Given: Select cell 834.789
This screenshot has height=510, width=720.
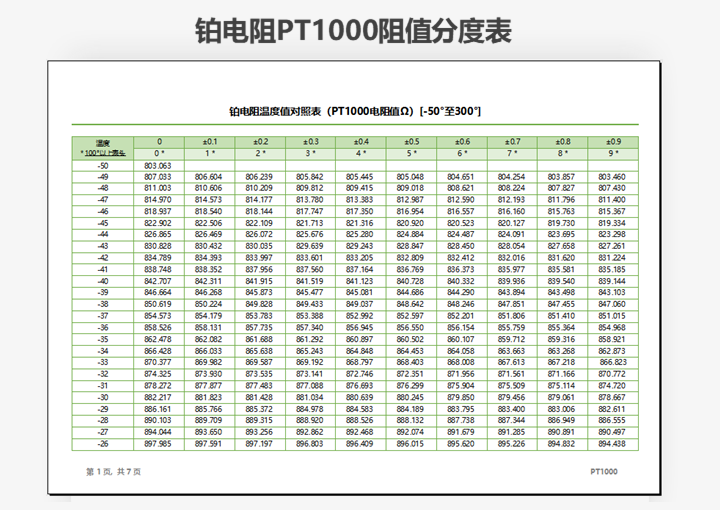Looking at the screenshot, I should click(159, 258).
